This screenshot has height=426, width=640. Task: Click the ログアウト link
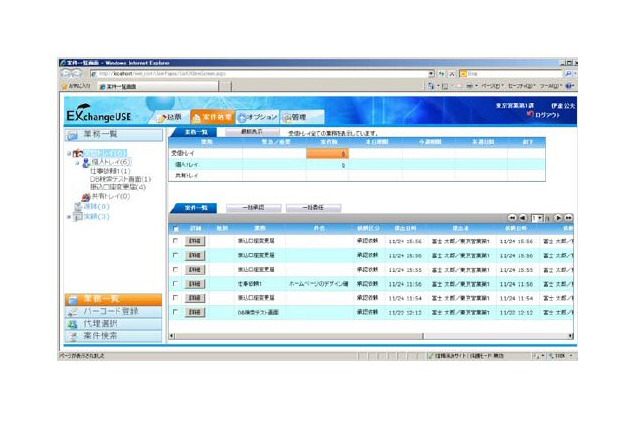548,115
